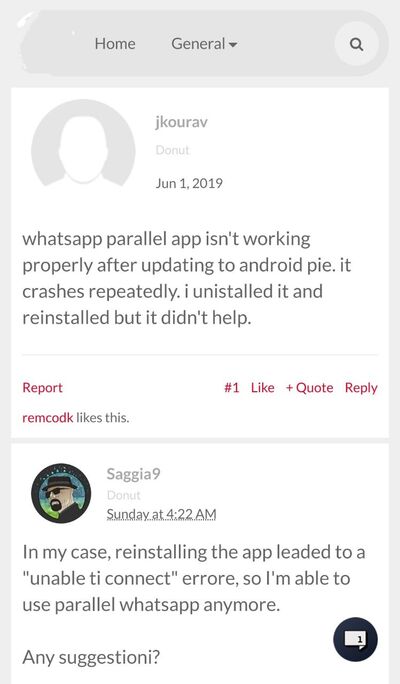Click the Jun 1, 2019 post date
This screenshot has height=684, width=400.
tap(189, 183)
